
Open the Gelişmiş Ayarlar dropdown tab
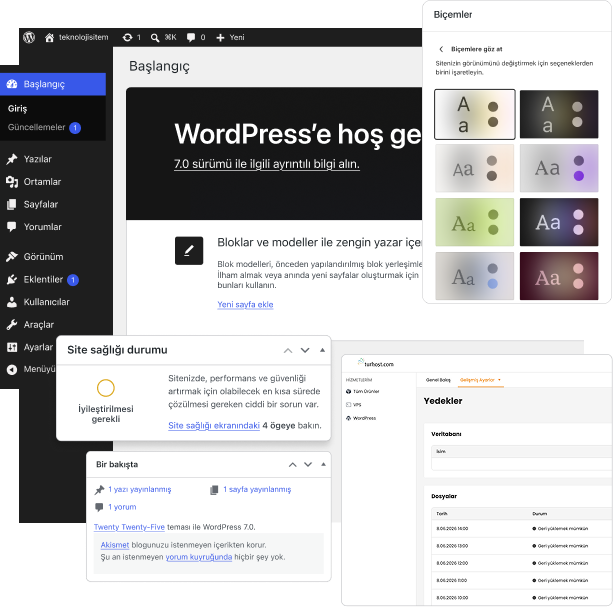pos(480,380)
